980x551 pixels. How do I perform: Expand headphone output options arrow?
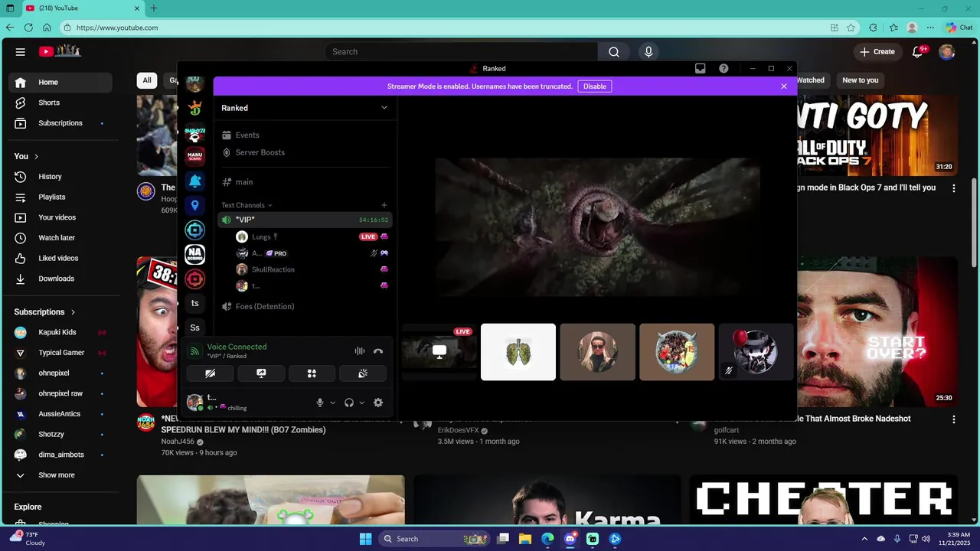point(362,403)
